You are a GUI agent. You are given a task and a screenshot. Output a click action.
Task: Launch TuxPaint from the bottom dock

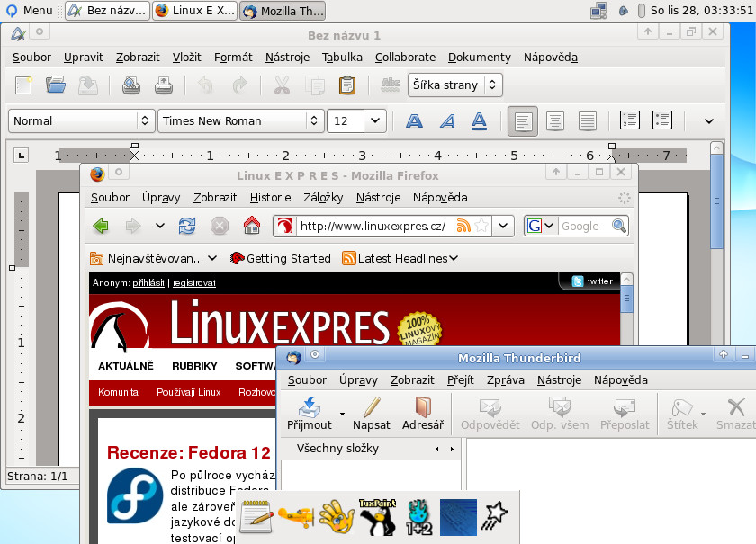point(378,517)
